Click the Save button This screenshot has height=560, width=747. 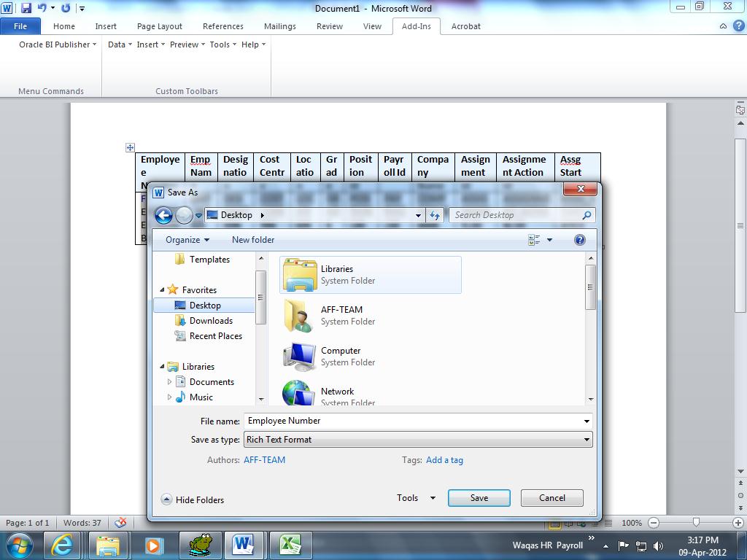479,497
